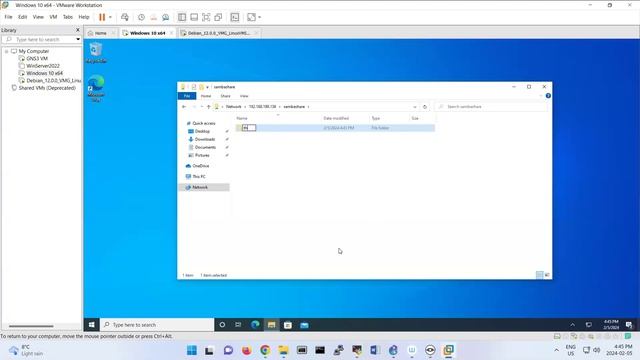Take a snapshot of this VM
Screen dimensions: 640x360
tap(141, 17)
